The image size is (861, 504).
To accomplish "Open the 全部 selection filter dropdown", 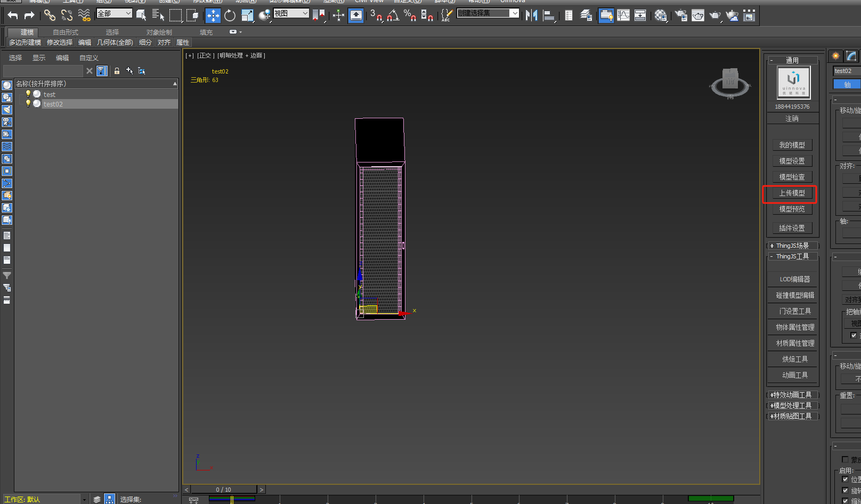I will click(x=114, y=13).
